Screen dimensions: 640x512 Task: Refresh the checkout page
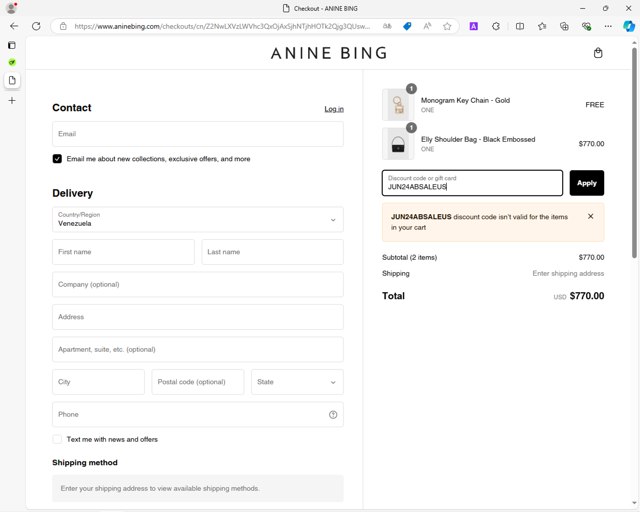pos(36,26)
